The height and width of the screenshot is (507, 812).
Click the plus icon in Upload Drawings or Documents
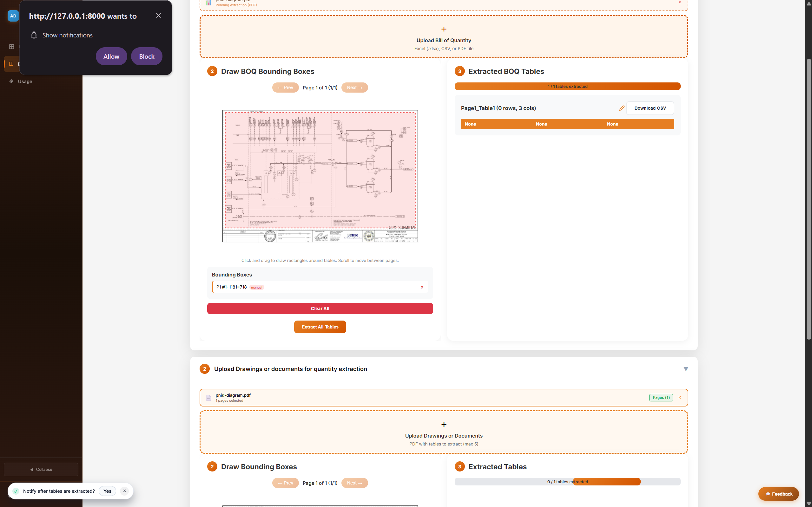coord(444,425)
